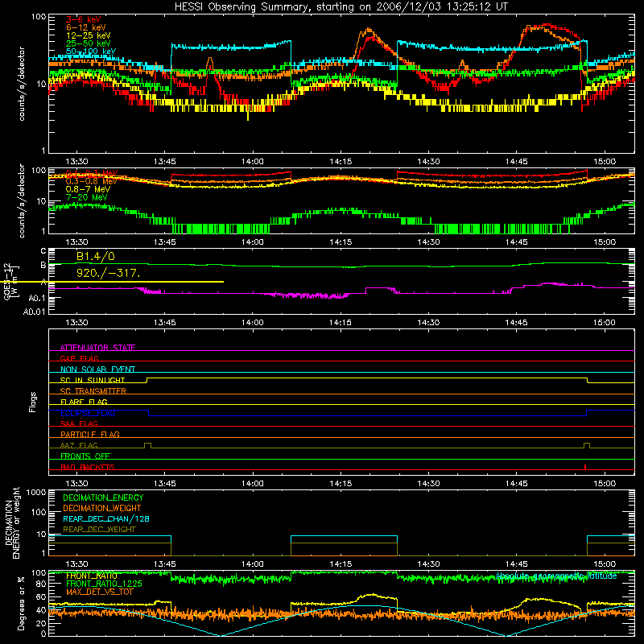Select the PARTICLE_FLAG label
The width and height of the screenshot is (644, 644).
click(x=90, y=434)
